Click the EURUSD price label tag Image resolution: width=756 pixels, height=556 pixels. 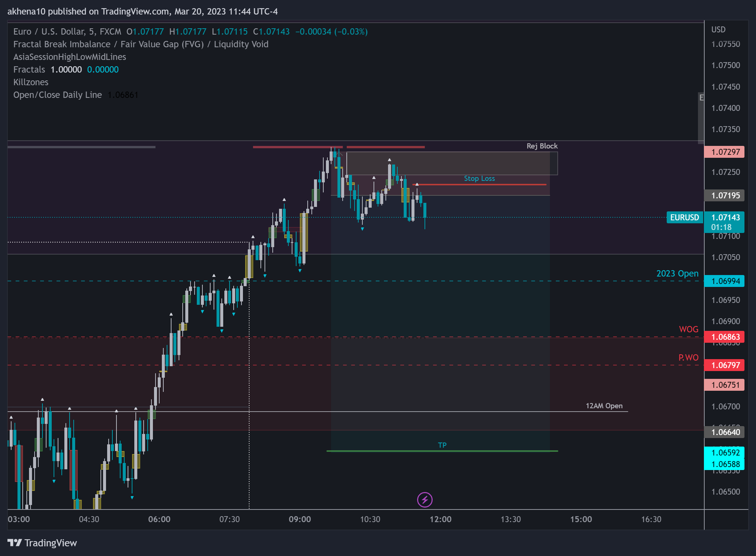coord(685,217)
